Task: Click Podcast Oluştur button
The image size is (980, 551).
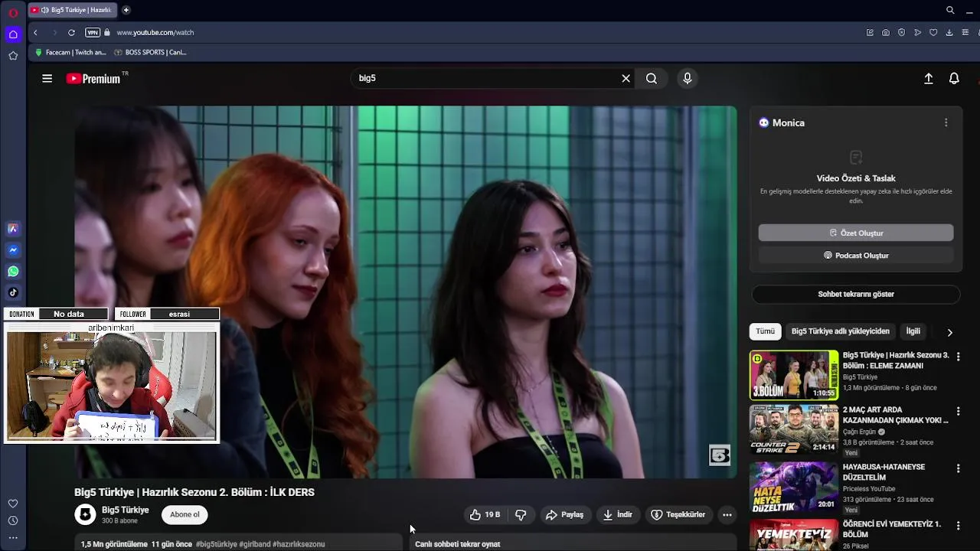Action: [856, 256]
